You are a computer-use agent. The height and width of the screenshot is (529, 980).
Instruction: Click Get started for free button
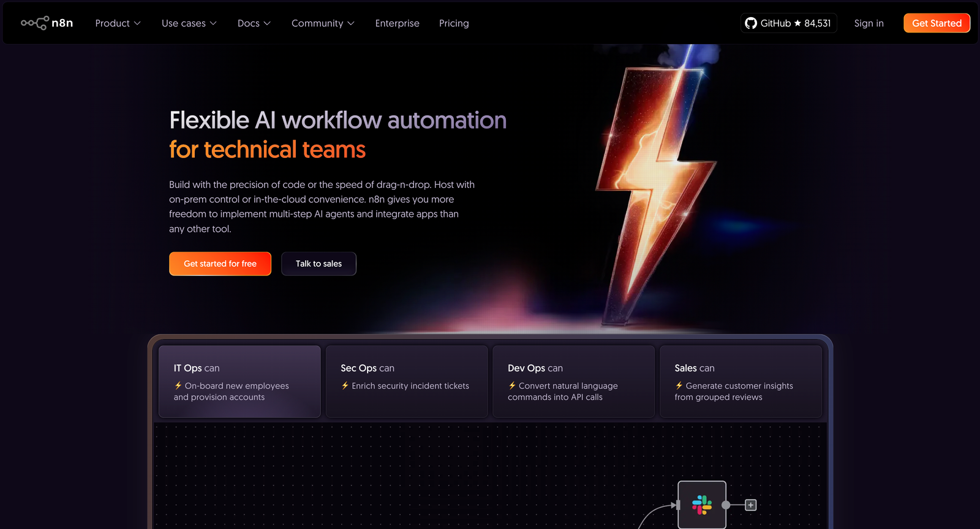(220, 264)
